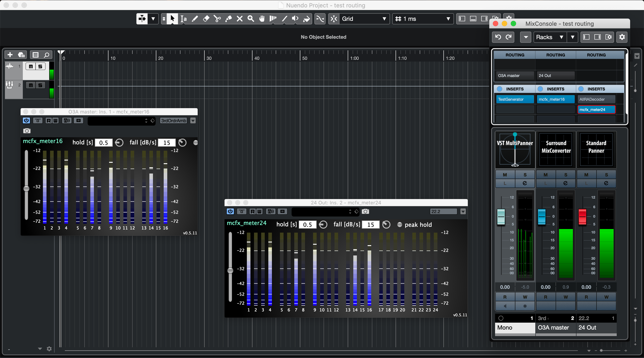
Task: Open the 1 ms grid value dropdown
Action: [423, 19]
